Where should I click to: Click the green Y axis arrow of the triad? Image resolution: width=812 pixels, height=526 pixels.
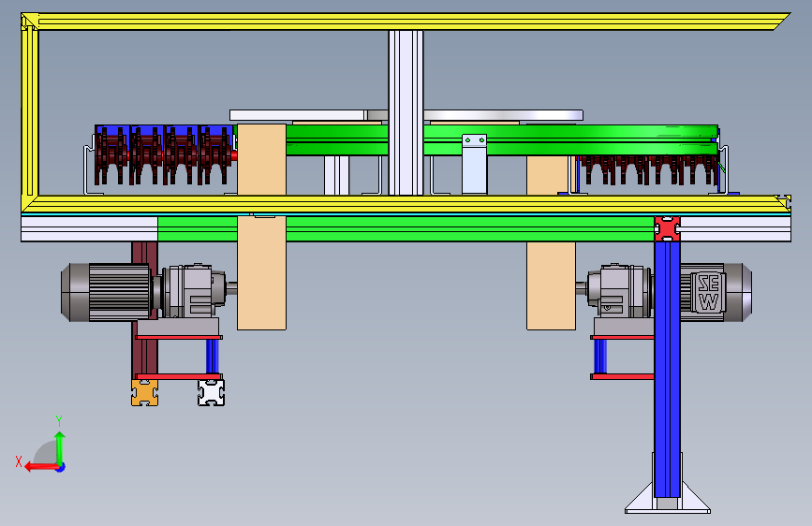(60, 447)
